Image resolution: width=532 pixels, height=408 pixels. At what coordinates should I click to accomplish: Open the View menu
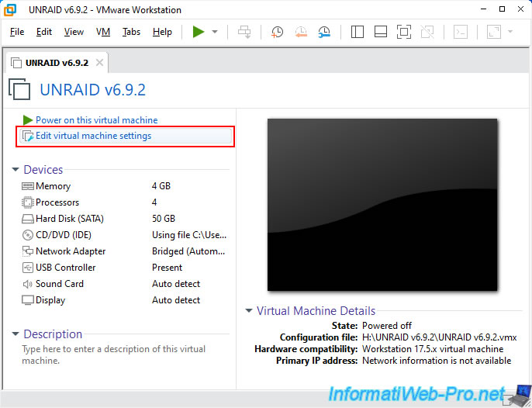pos(74,32)
